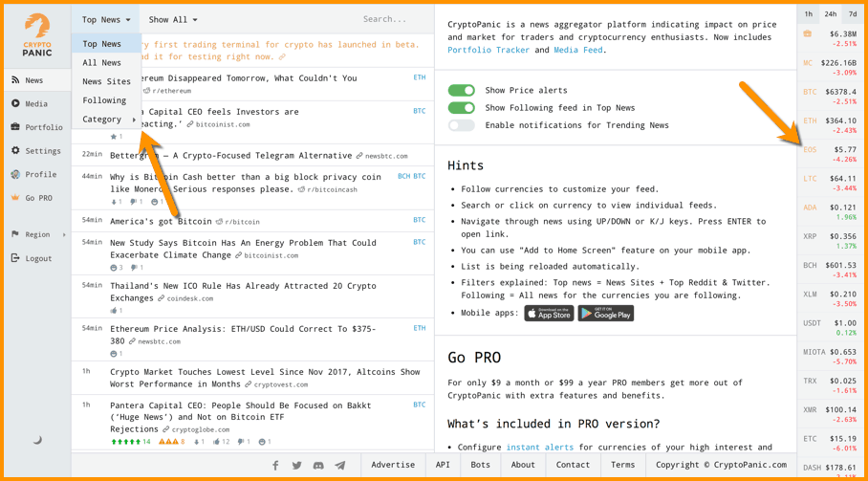Select All News in the dropdown menu
Screen dimensions: 868x481
(106, 62)
